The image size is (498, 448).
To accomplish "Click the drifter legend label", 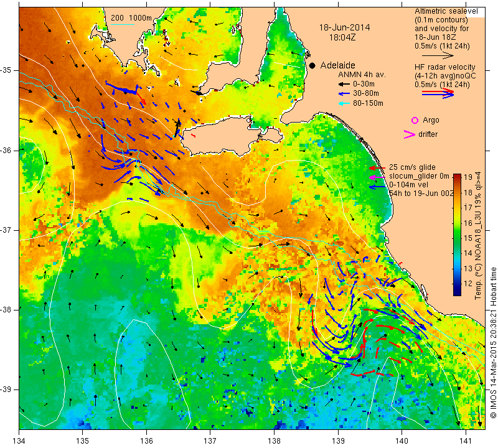I will 428,134.
